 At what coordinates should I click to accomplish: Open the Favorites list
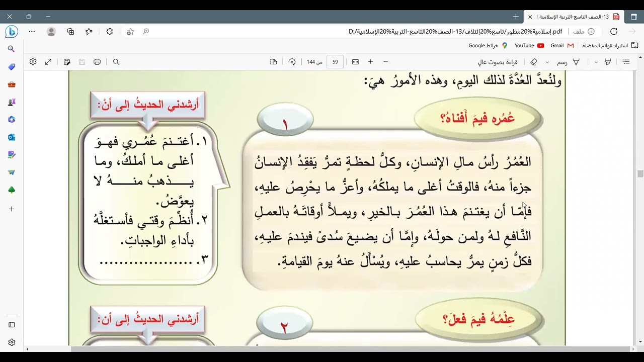(x=89, y=32)
